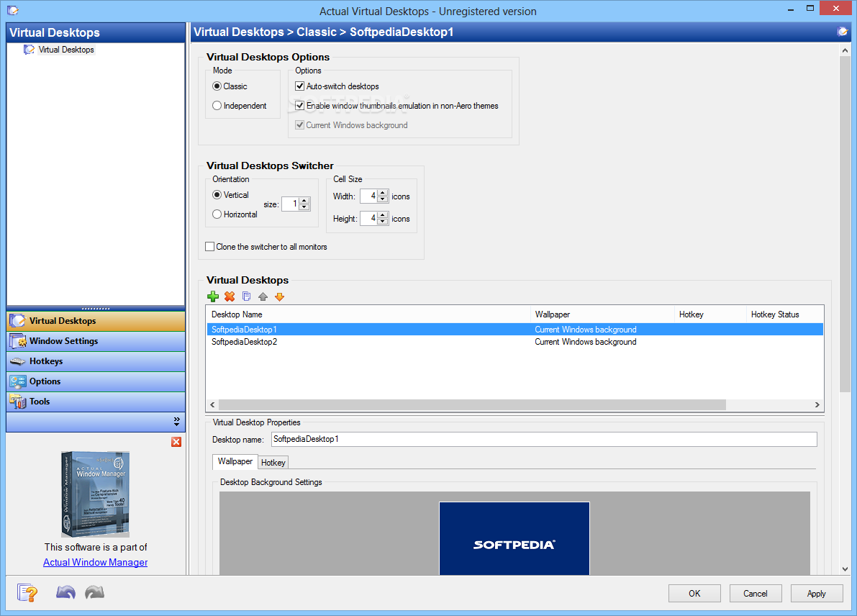The width and height of the screenshot is (857, 616).
Task: Move desktop up with gray arrow icon
Action: (263, 296)
